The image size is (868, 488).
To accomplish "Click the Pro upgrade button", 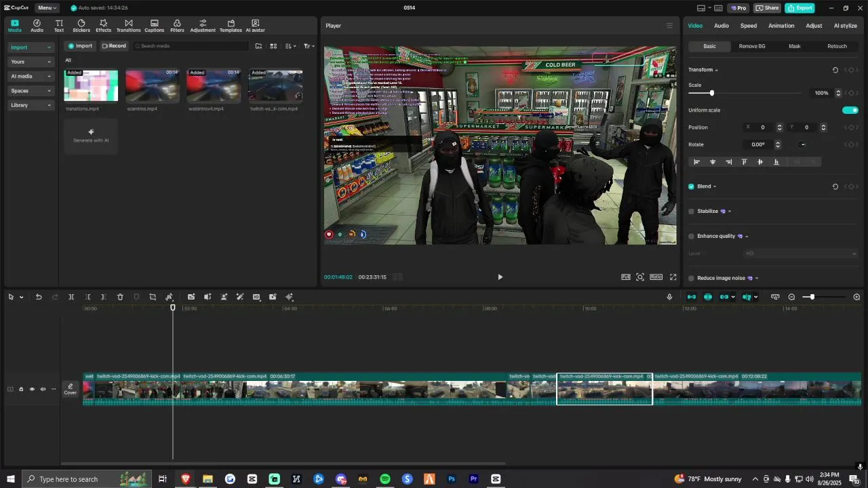I will 738,8.
